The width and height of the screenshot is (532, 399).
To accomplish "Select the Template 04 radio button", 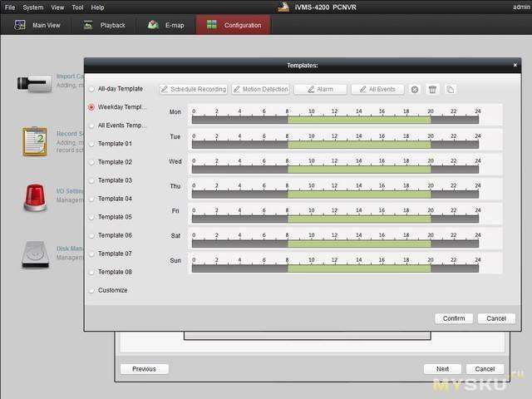I will click(x=91, y=199).
